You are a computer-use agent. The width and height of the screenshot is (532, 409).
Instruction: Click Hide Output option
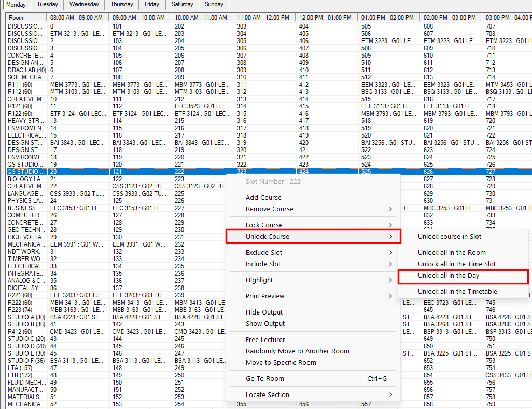[264, 312]
